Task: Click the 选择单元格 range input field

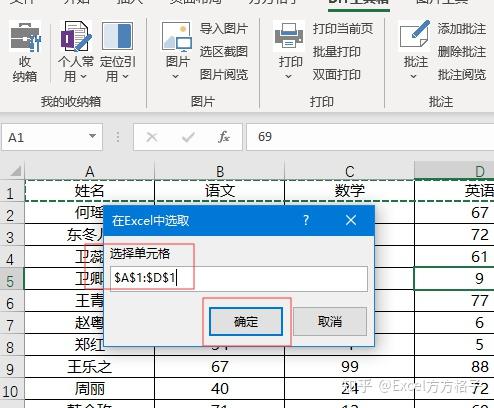Action: [x=239, y=278]
